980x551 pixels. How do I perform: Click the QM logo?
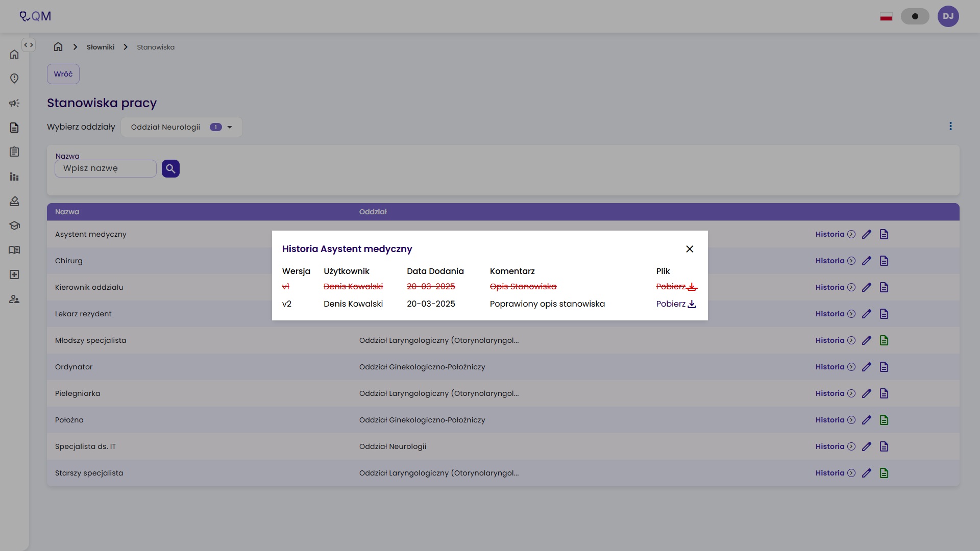tap(35, 16)
